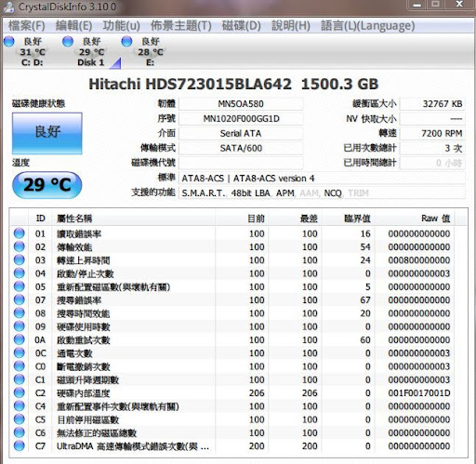The width and height of the screenshot is (476, 464).
Task: Click the ID column header
Action: click(x=41, y=219)
